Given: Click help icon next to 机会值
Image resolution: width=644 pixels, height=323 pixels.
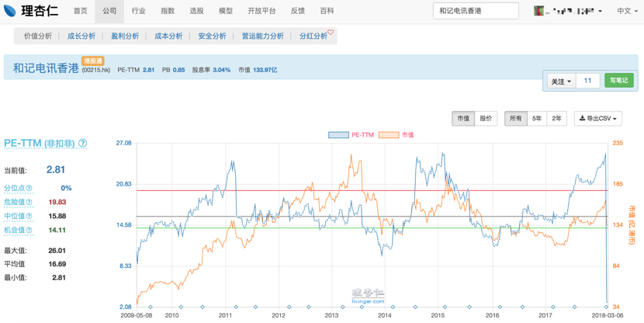Looking at the screenshot, I should pyautogui.click(x=29, y=230).
